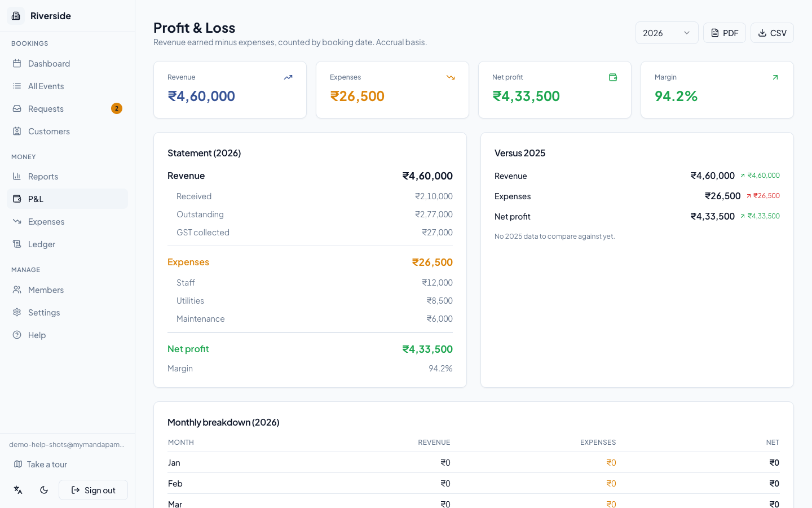This screenshot has height=508, width=812.
Task: Click the Margin card 94.2% value
Action: click(x=676, y=96)
